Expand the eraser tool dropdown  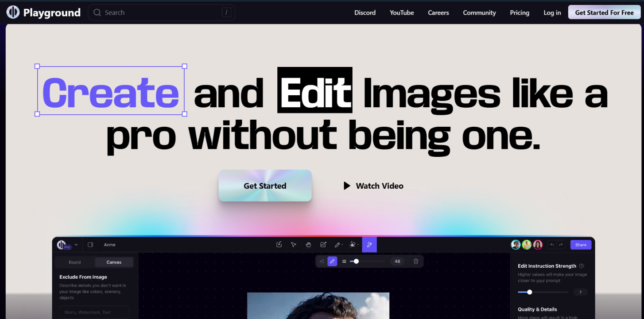358,245
